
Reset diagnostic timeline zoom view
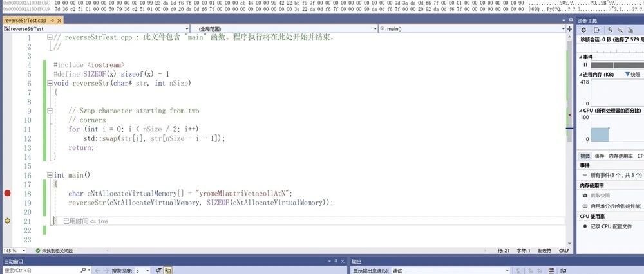click(630, 30)
